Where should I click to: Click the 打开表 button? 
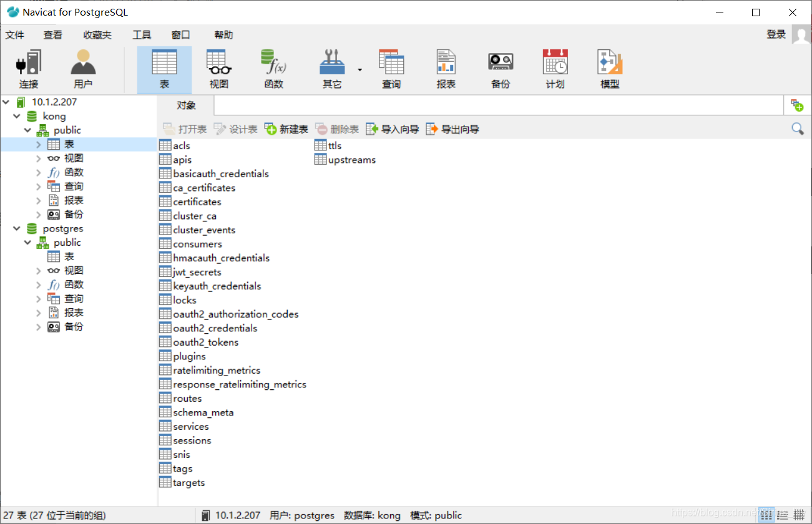click(185, 129)
